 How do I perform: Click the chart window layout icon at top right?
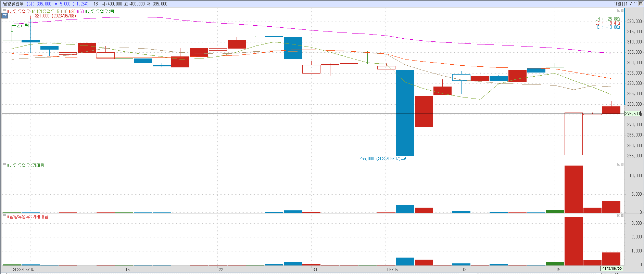pos(641,4)
